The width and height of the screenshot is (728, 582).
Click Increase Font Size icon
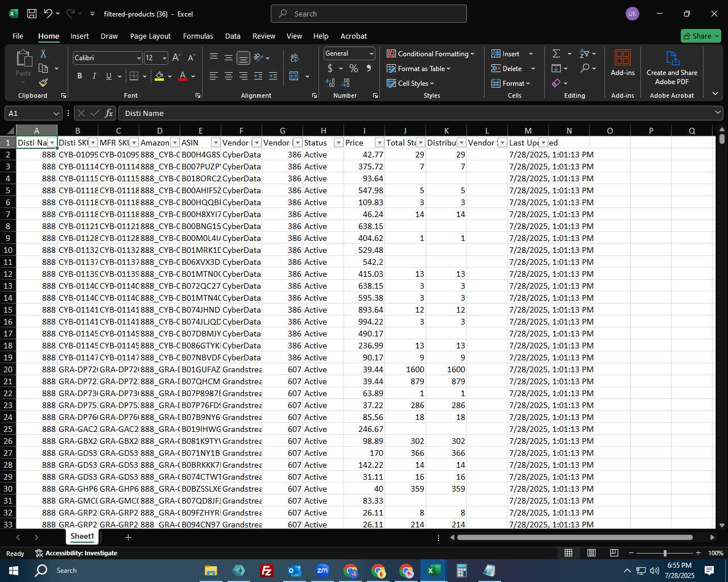coord(176,58)
